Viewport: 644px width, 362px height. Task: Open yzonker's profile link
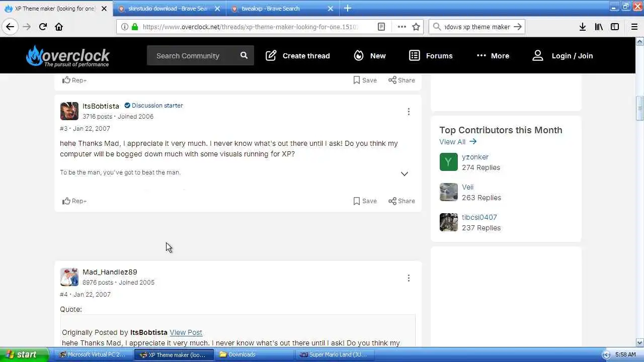point(475,157)
